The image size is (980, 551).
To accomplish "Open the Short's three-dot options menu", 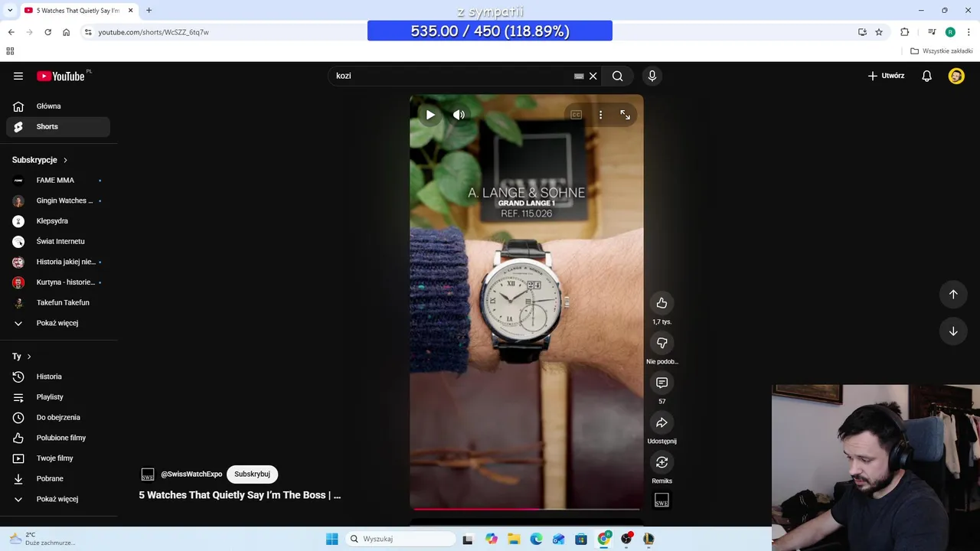I will tap(601, 115).
